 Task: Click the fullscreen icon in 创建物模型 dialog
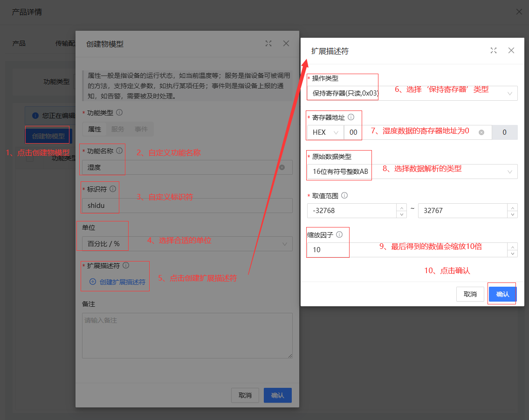(x=268, y=43)
